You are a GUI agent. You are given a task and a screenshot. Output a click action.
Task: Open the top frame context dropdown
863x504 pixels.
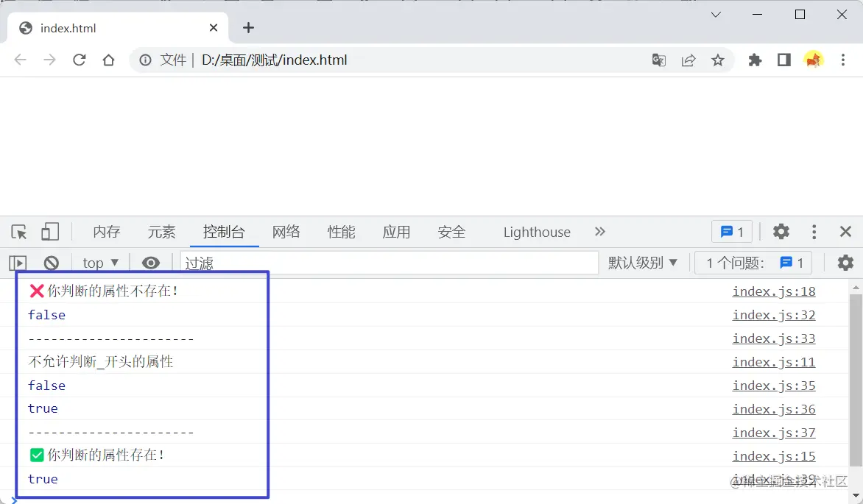99,263
